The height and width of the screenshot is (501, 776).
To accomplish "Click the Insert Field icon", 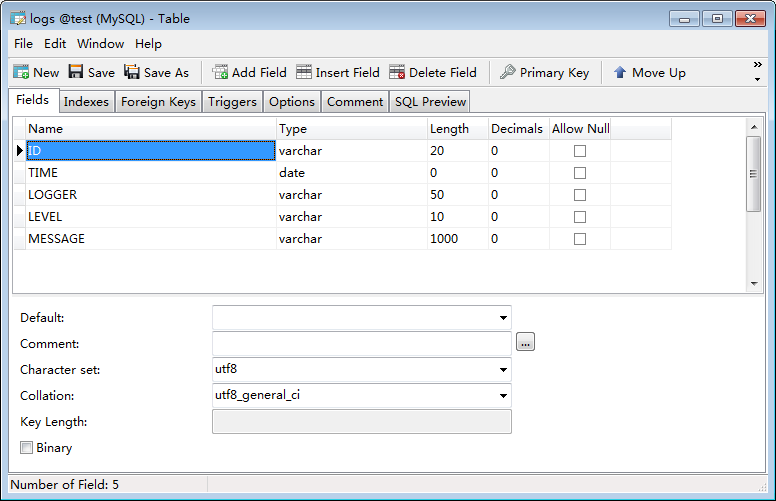I will (x=304, y=72).
